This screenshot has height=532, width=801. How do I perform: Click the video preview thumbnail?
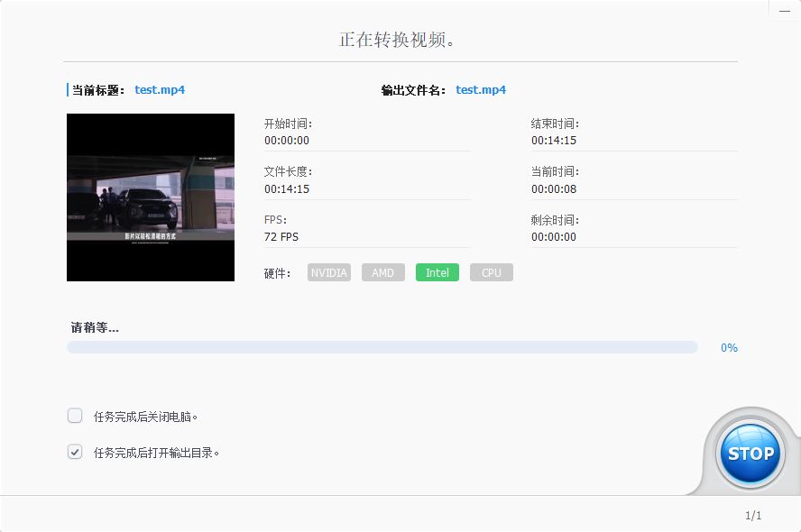click(151, 197)
